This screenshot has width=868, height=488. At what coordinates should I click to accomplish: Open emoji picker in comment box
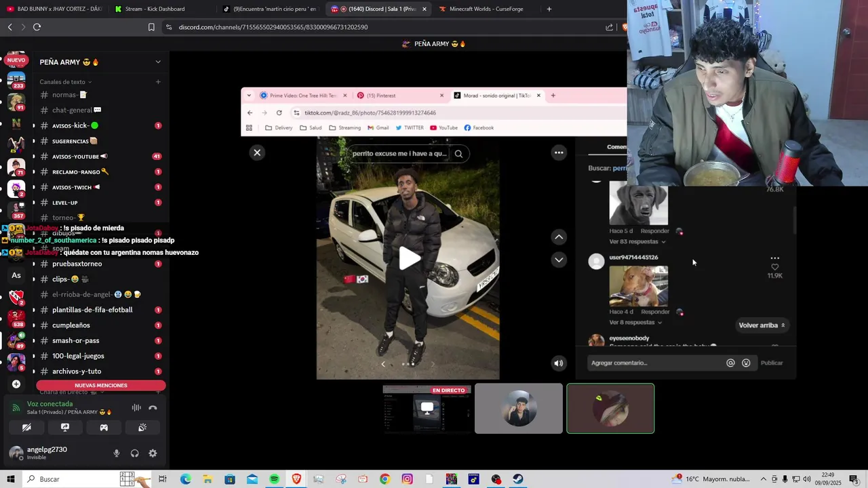click(746, 363)
